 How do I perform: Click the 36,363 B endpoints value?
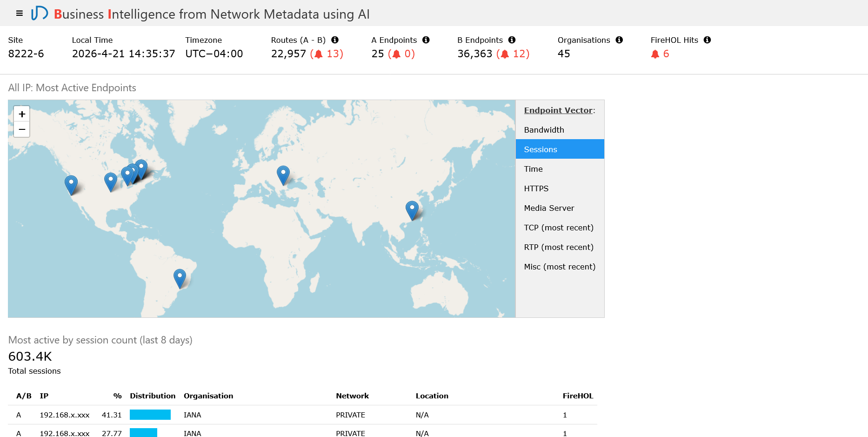click(x=475, y=54)
